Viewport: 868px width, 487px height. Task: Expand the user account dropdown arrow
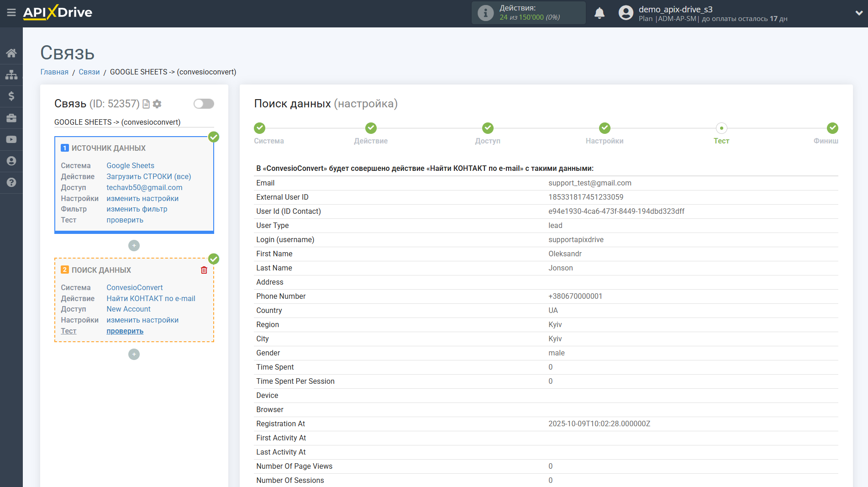[858, 13]
